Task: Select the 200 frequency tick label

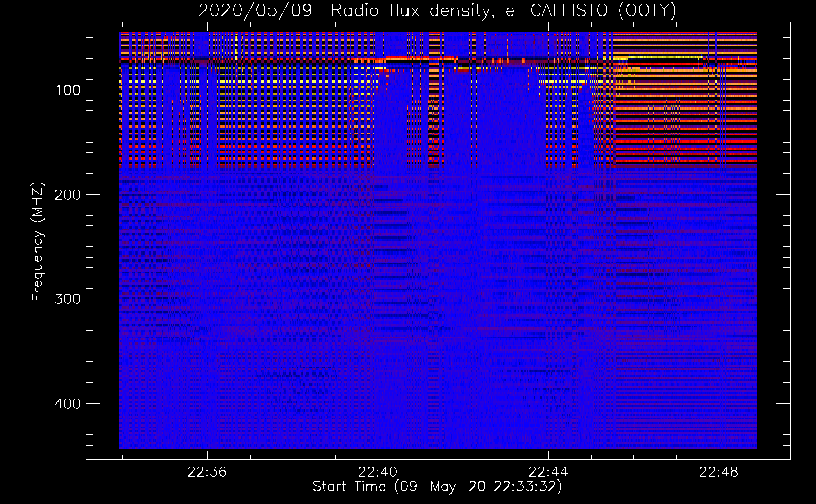Action: pos(68,195)
